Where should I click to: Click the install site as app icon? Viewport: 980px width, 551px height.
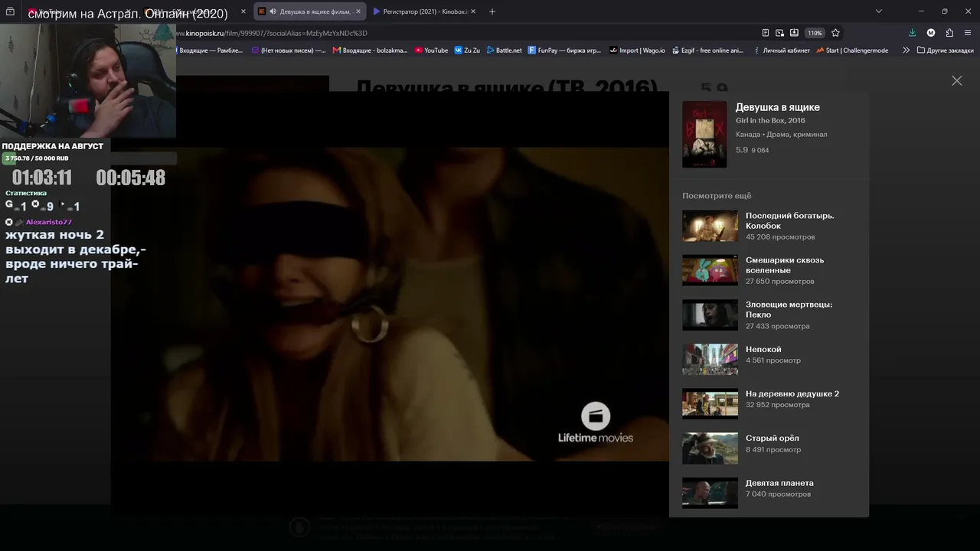click(794, 33)
